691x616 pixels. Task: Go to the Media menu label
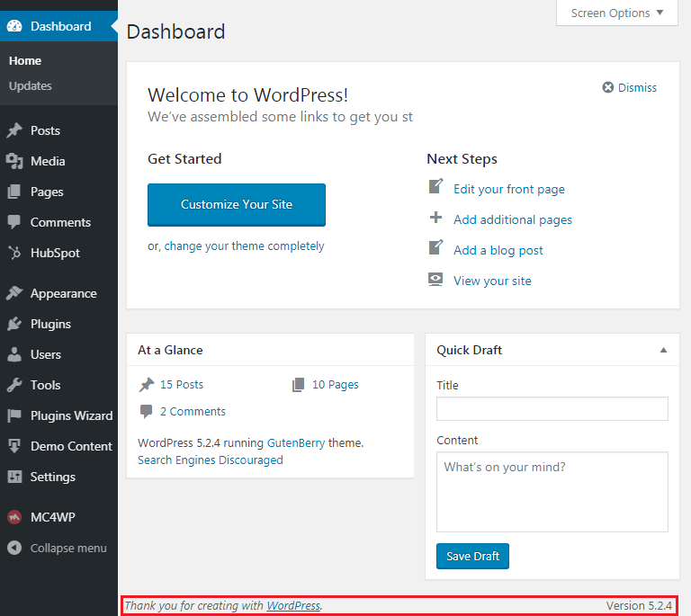pos(48,161)
